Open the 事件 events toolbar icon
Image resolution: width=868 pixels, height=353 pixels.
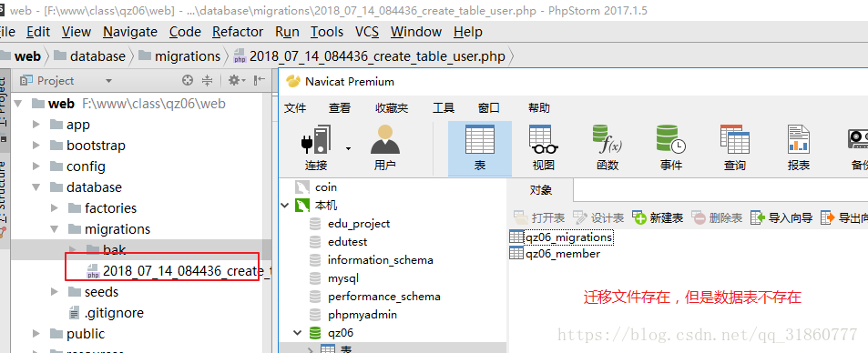pyautogui.click(x=671, y=147)
